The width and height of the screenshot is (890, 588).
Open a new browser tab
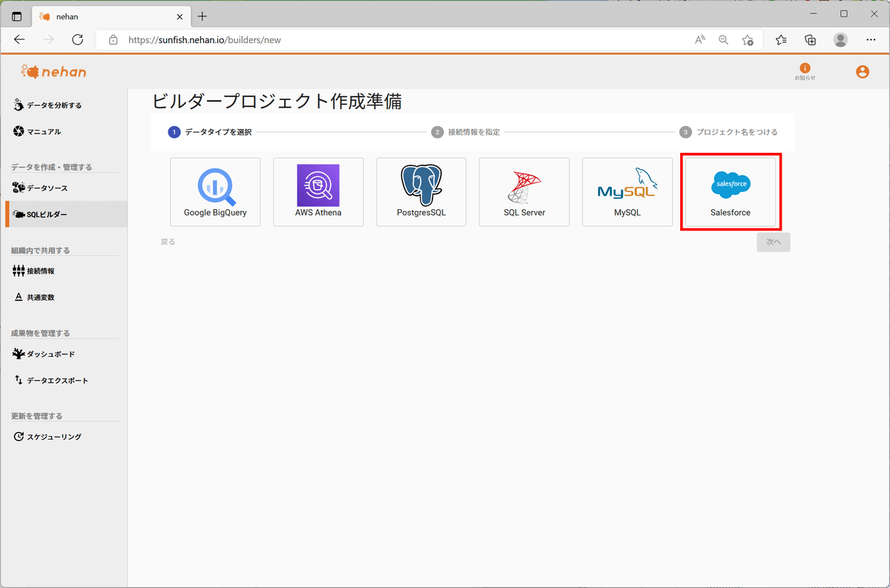click(x=202, y=16)
